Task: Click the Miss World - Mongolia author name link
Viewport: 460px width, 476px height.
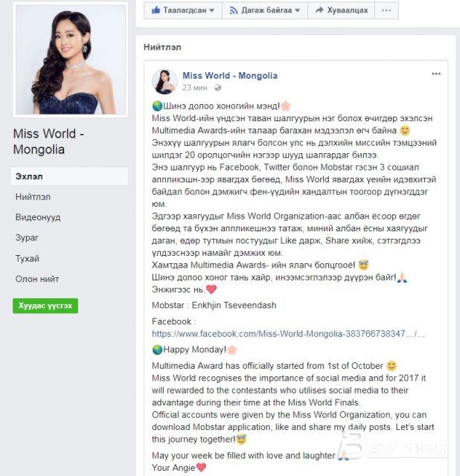Action: point(230,76)
